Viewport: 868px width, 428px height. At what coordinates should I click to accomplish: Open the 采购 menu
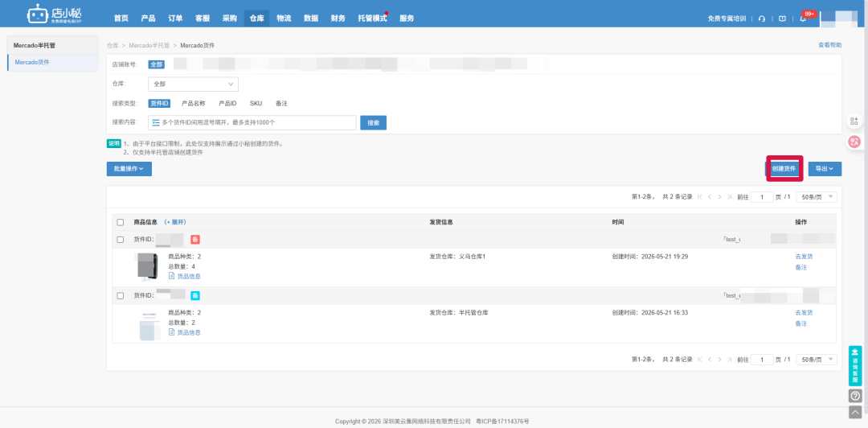pos(230,19)
